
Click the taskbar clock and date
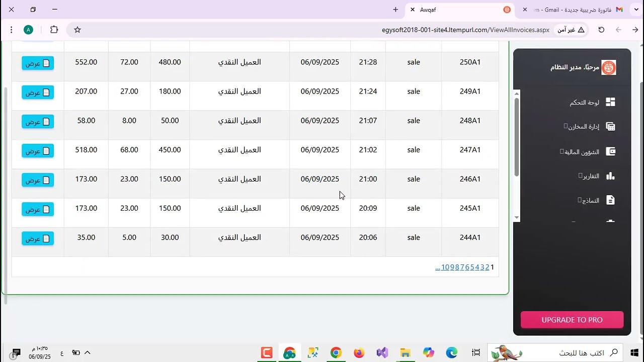pyautogui.click(x=39, y=353)
